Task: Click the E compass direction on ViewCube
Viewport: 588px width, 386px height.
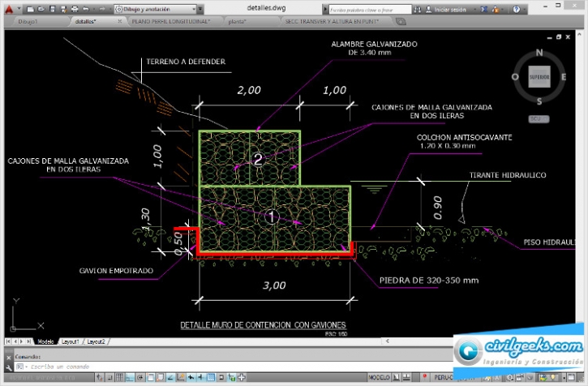Action: click(x=564, y=76)
